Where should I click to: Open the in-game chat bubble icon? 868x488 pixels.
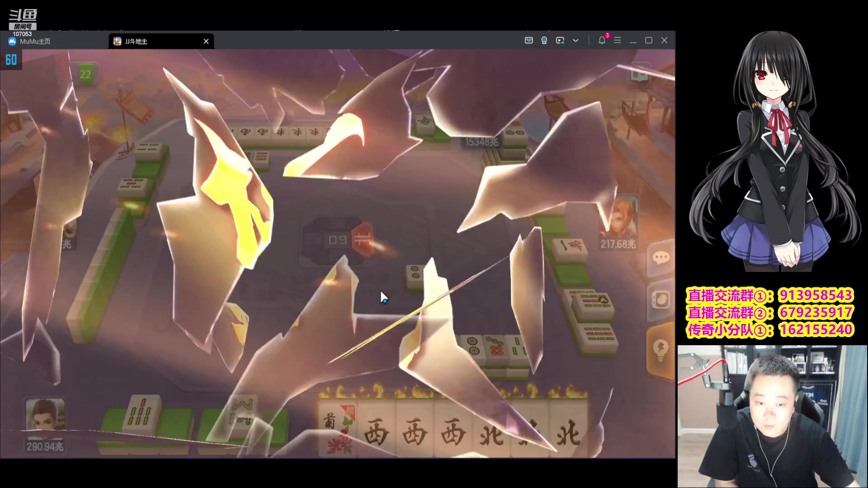(x=661, y=258)
